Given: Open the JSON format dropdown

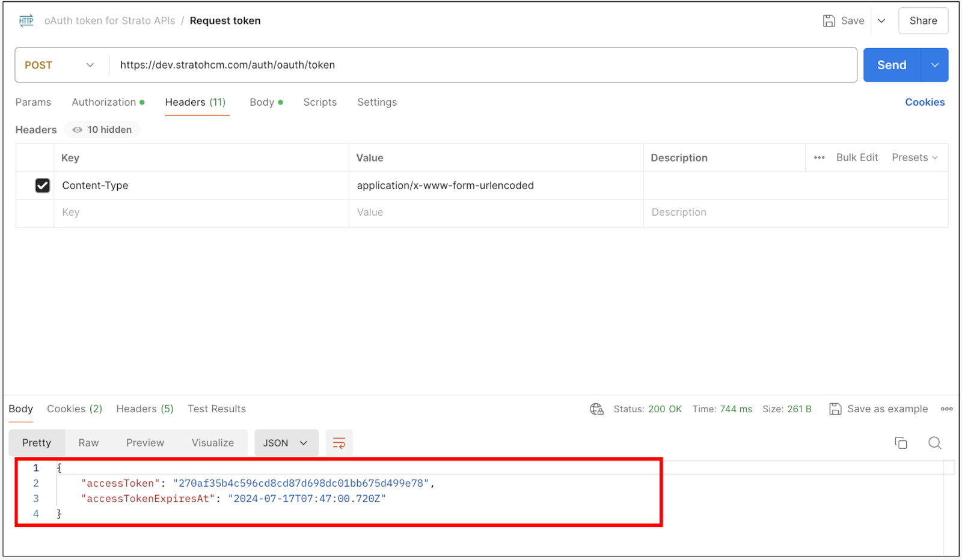Looking at the screenshot, I should tap(286, 443).
